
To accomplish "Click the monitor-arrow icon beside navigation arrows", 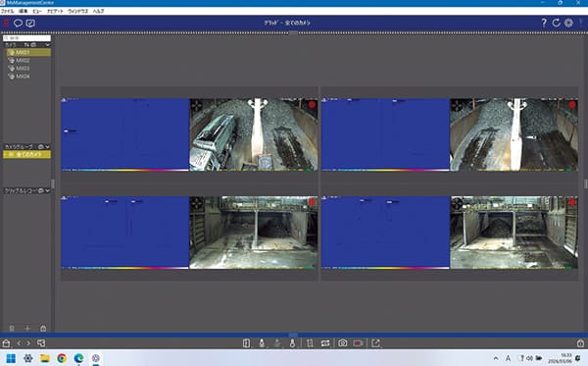I will pos(41,343).
